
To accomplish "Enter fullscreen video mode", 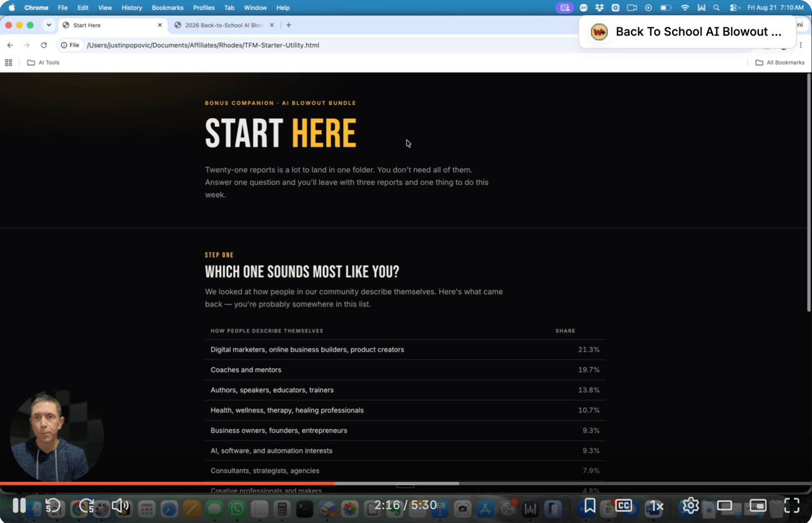I will (x=791, y=506).
